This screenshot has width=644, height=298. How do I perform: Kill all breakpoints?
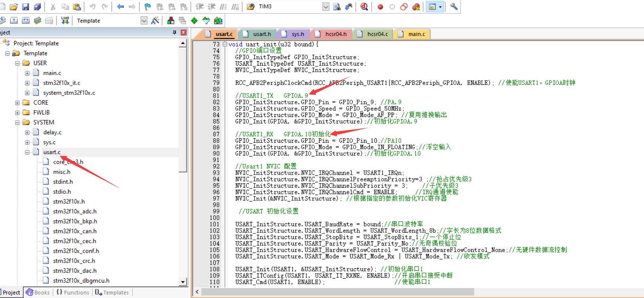(416, 7)
